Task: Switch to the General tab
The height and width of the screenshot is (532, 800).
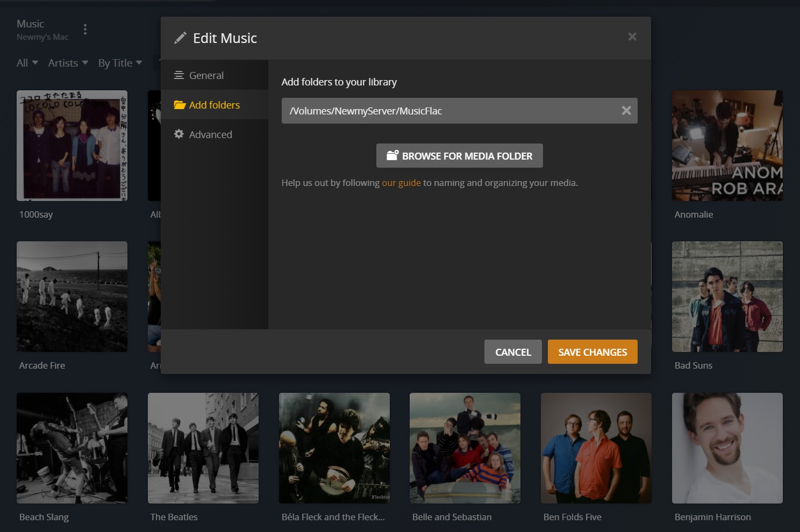Action: pyautogui.click(x=206, y=75)
